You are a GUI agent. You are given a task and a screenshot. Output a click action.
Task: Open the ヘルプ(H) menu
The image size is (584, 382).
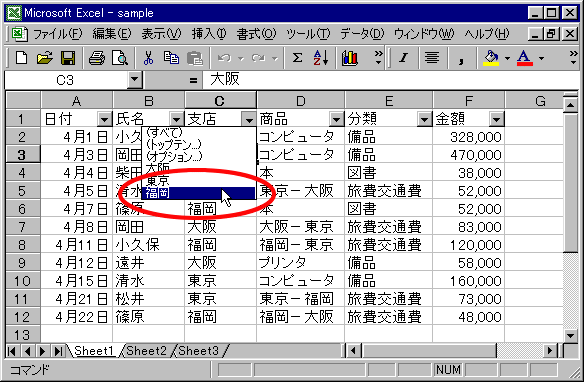click(487, 34)
